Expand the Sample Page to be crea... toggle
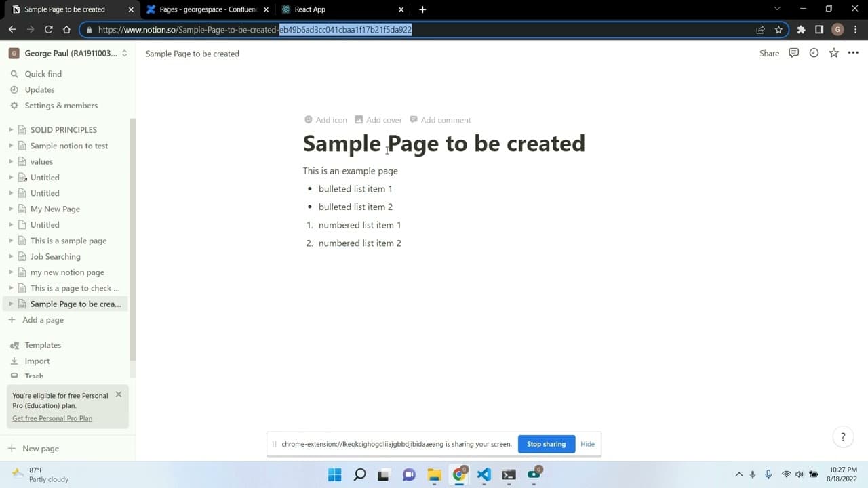868x488 pixels. point(11,304)
